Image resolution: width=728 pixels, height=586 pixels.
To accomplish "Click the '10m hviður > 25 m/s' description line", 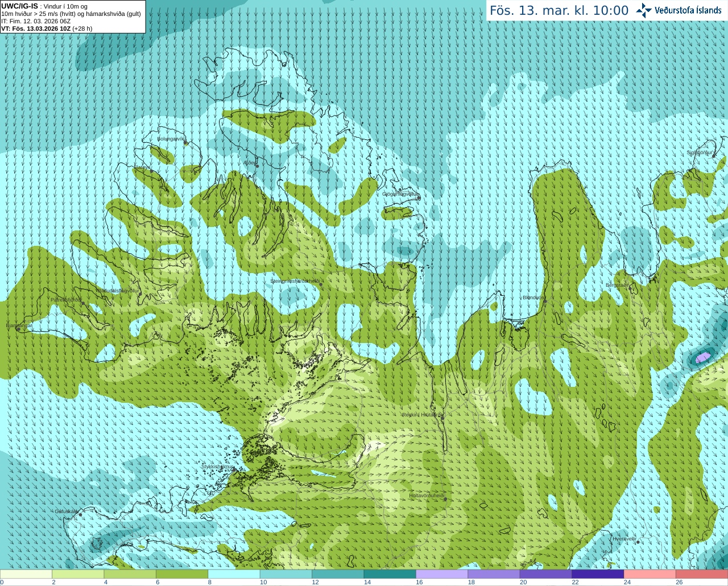I will [x=71, y=14].
